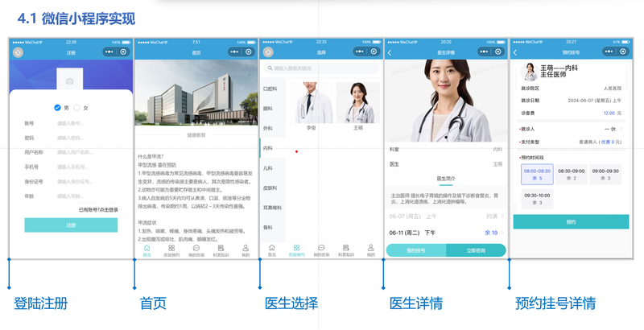Open three-dots menu on 注册 screen
This screenshot has height=330, width=644.
pyautogui.click(x=109, y=52)
